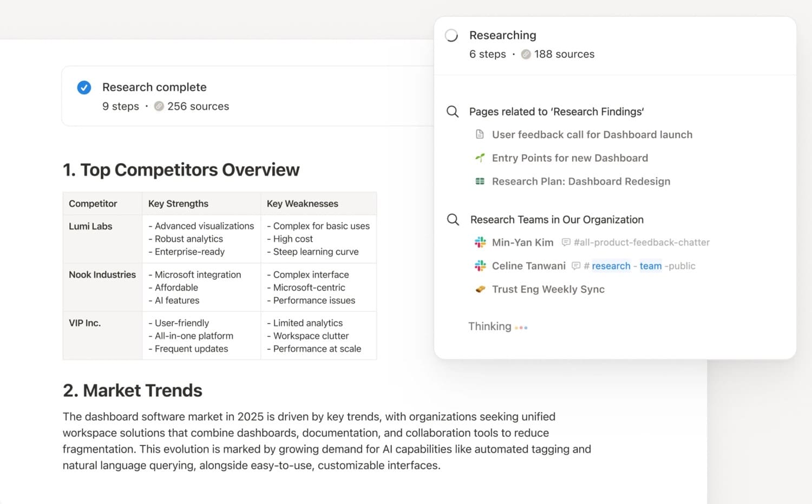Click the blue Research complete checkmark icon

click(x=84, y=87)
